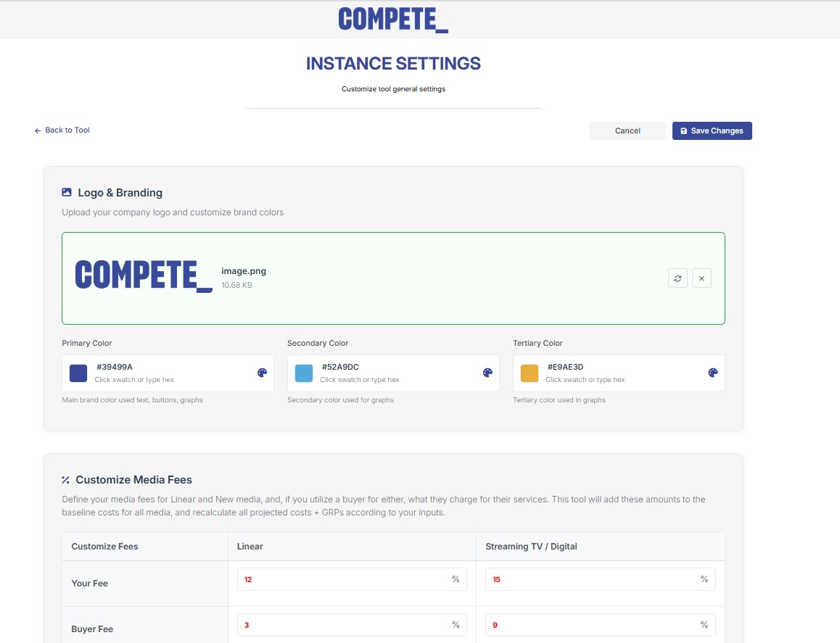Click Save Changes button

[x=712, y=130]
